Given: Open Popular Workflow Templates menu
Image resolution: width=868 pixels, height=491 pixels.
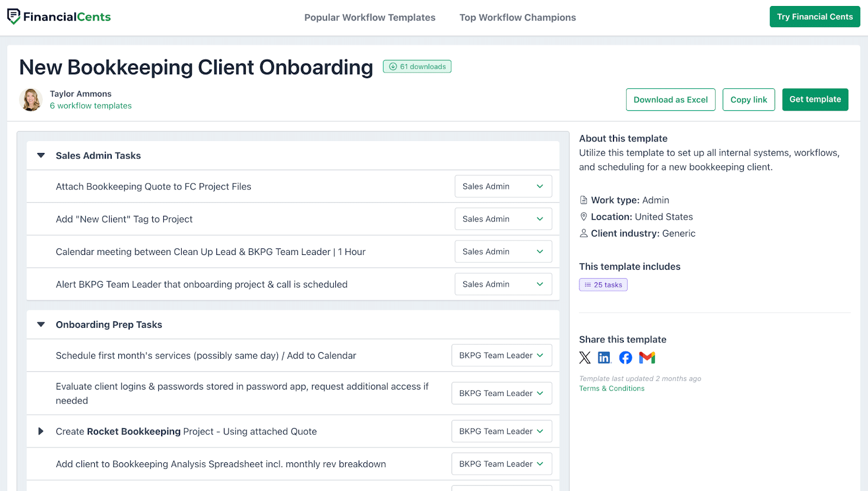Looking at the screenshot, I should 370,17.
